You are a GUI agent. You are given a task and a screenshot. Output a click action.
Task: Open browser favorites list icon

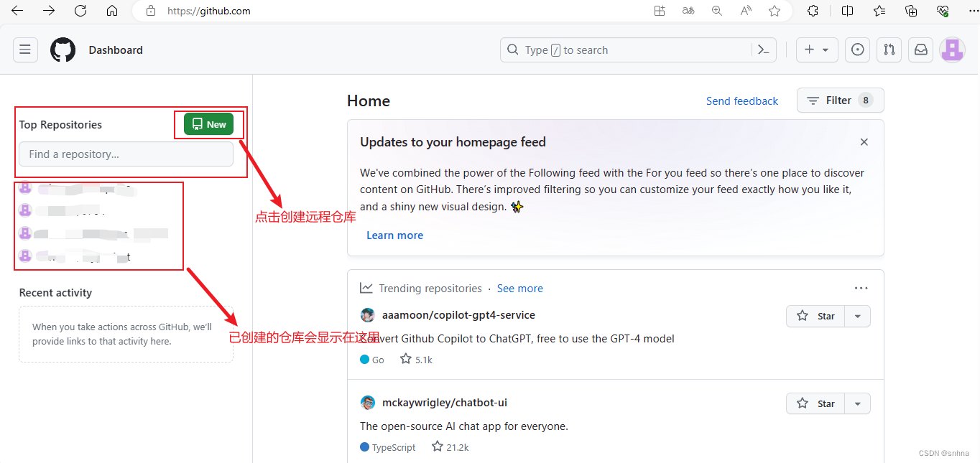pyautogui.click(x=879, y=11)
